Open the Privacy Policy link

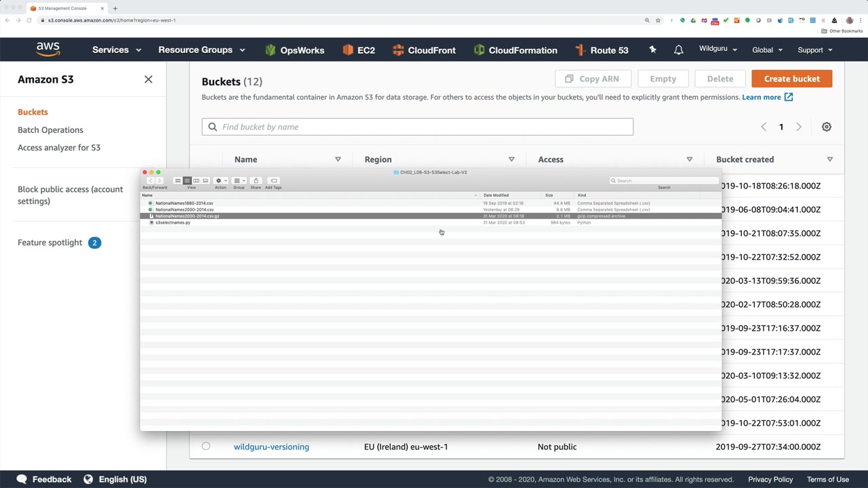pos(770,479)
